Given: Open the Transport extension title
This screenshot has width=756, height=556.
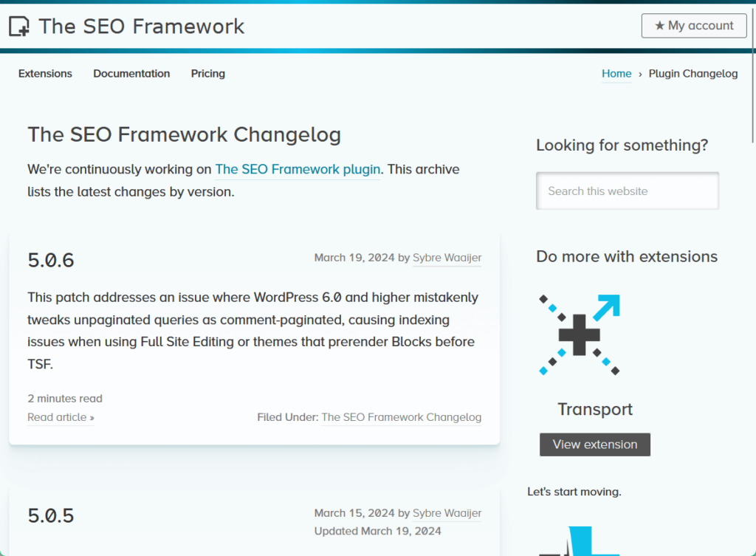Looking at the screenshot, I should (x=595, y=409).
